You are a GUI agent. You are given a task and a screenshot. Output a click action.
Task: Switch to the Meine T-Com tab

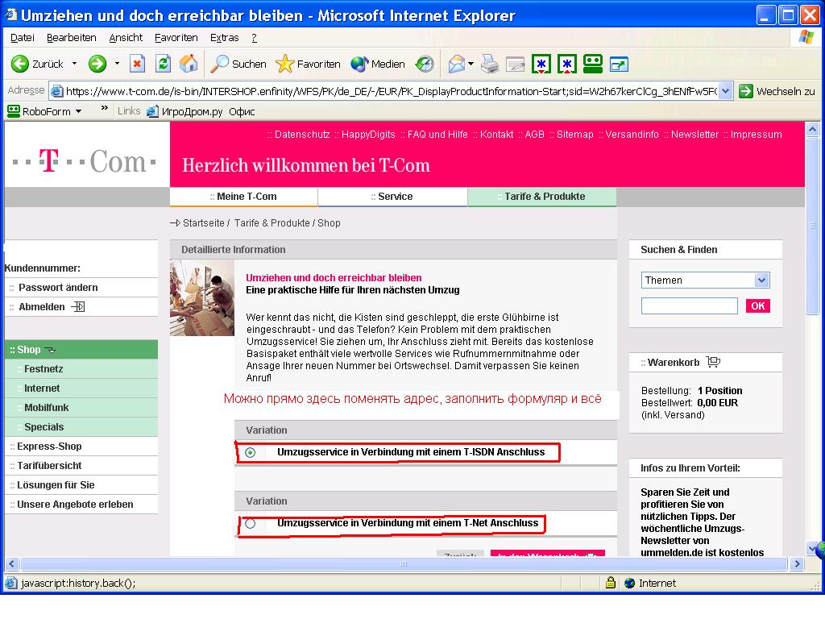pos(243,197)
